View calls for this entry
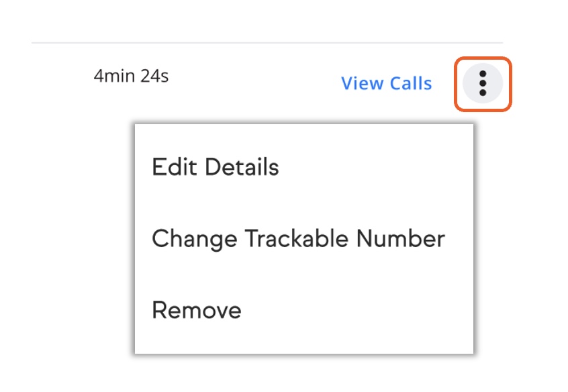 coord(386,84)
